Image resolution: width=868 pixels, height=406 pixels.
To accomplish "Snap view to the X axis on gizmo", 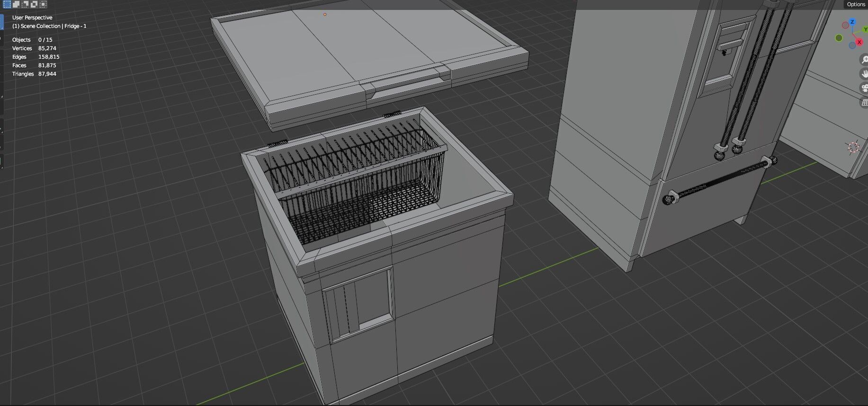I will click(859, 42).
